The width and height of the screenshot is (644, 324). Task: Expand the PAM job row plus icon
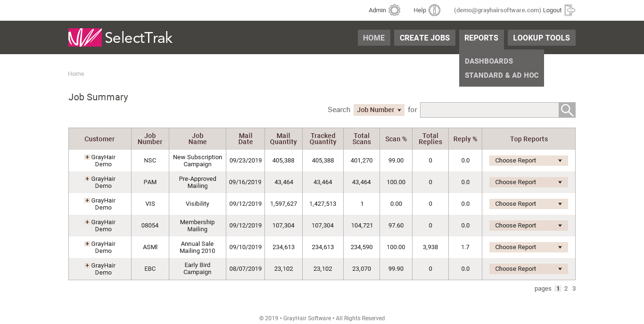click(87, 179)
